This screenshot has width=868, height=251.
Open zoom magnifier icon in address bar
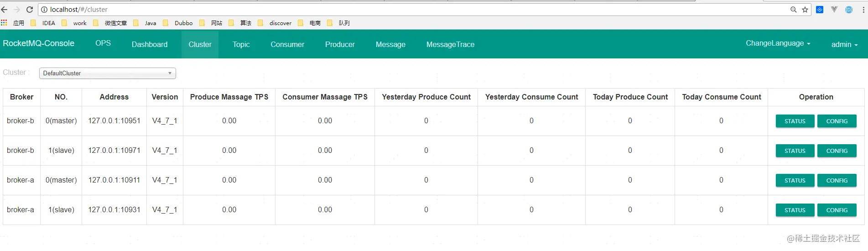point(794,10)
